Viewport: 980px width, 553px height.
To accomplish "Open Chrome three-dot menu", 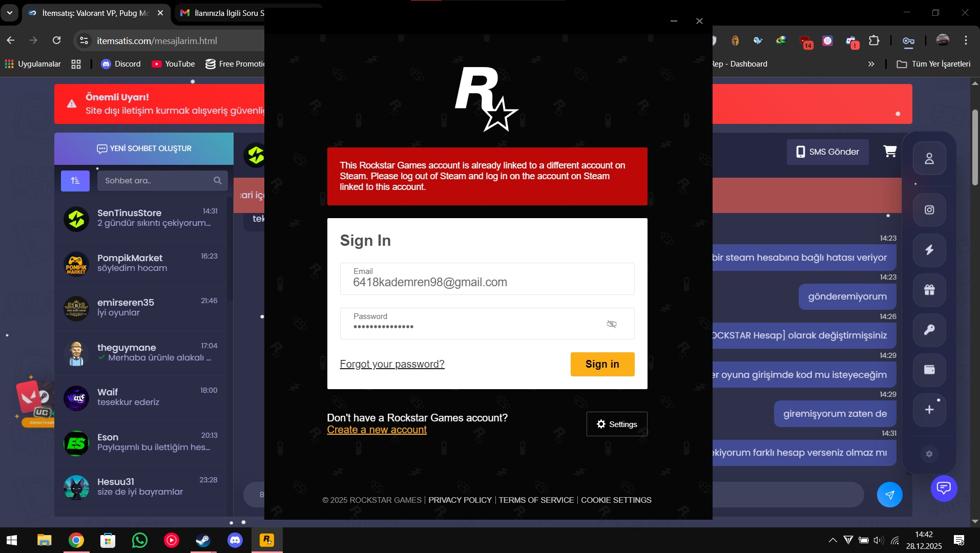I will (x=966, y=40).
